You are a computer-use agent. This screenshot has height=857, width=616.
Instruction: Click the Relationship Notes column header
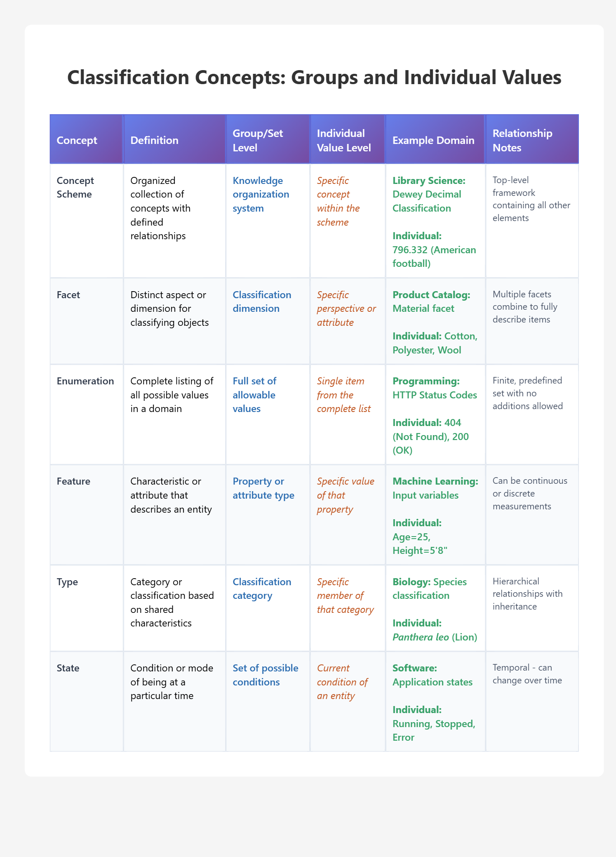(522, 140)
